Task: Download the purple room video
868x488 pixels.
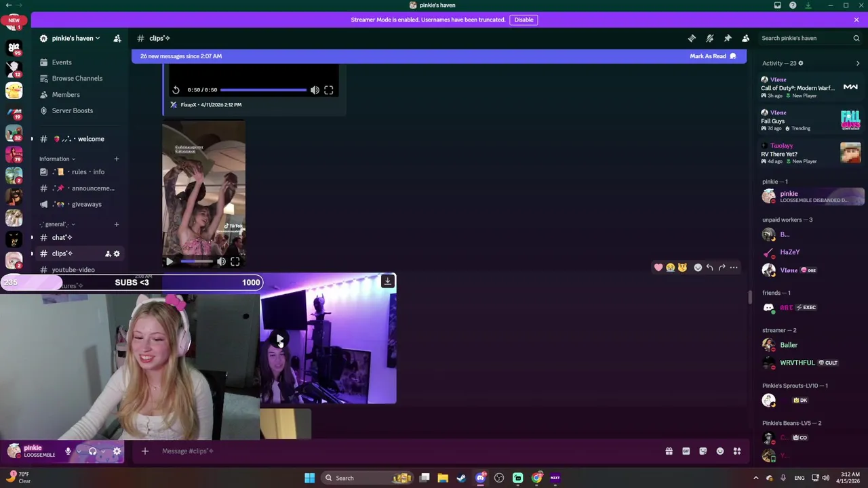Action: (388, 281)
